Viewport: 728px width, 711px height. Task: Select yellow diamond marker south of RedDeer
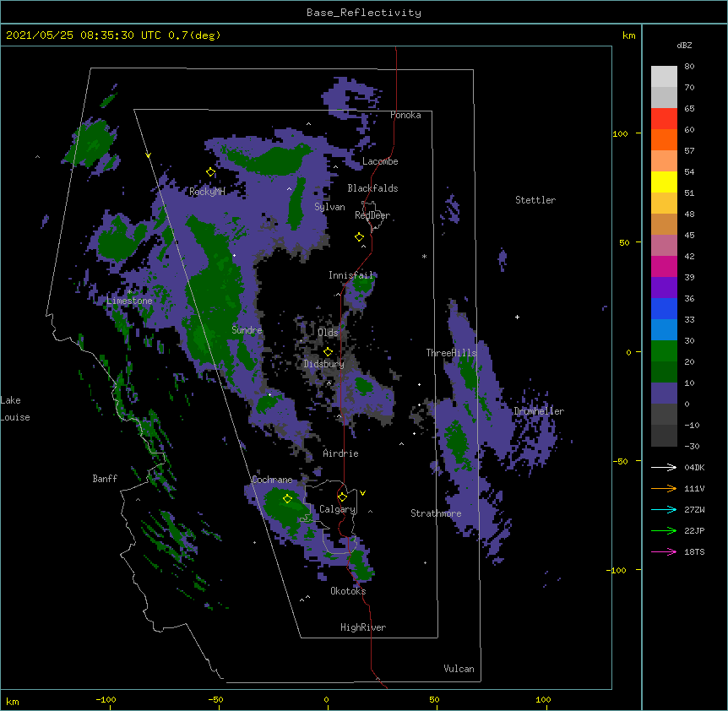(359, 237)
